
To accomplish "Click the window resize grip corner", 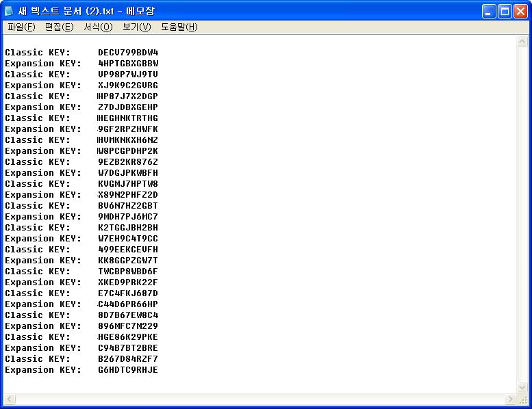I will pos(522,399).
